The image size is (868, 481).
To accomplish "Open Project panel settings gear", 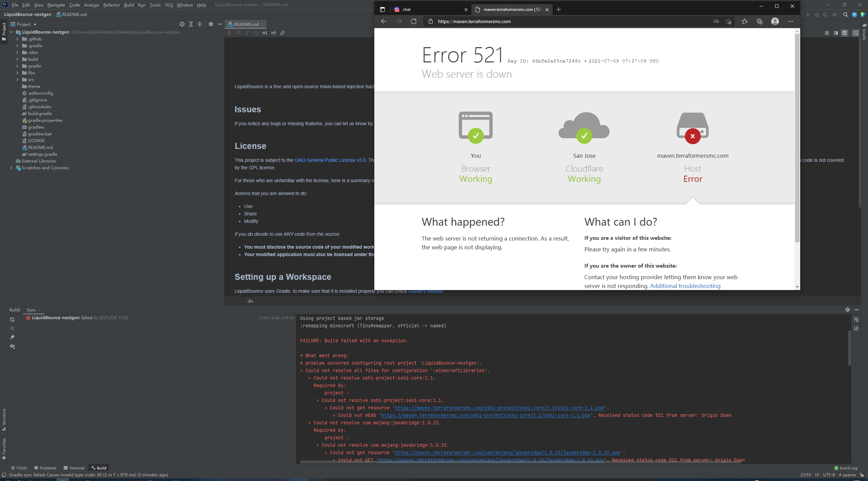I will pos(211,24).
